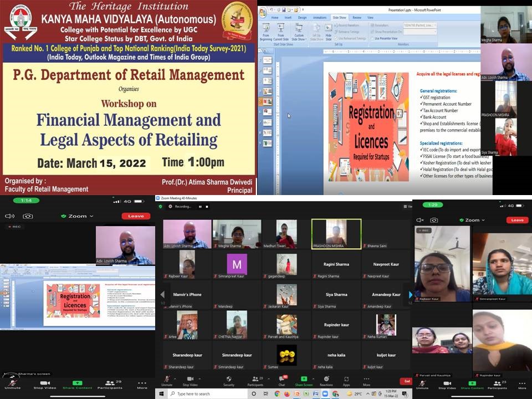Screen dimensions: 532x399
Task: Switch to the Animations ribbon tab
Action: point(320,18)
